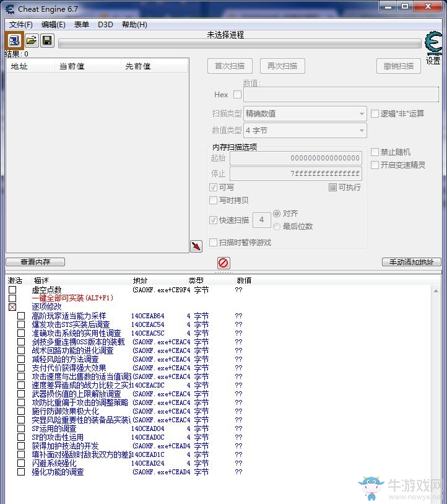This screenshot has height=504, width=447.
Task: Select the 准确攻击系统的实用性调查 row text
Action: pos(77,333)
